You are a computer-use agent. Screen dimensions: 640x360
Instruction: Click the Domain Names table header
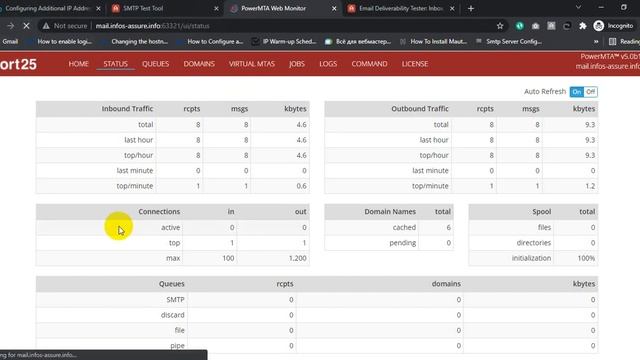(x=390, y=211)
